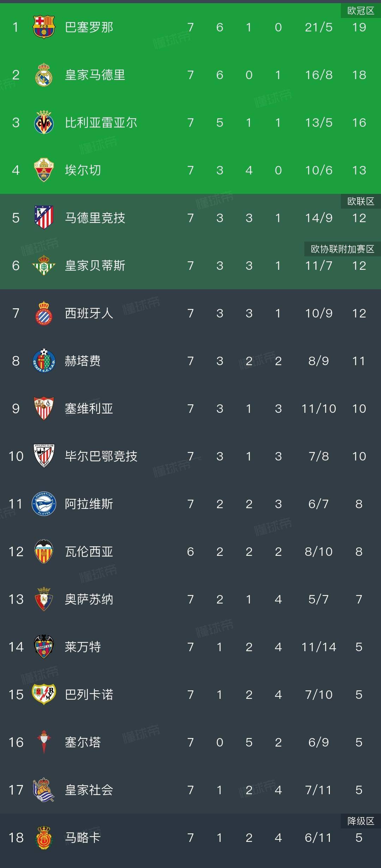The image size is (381, 868).
Task: Click the Real Madrid club crest
Action: [x=43, y=74]
